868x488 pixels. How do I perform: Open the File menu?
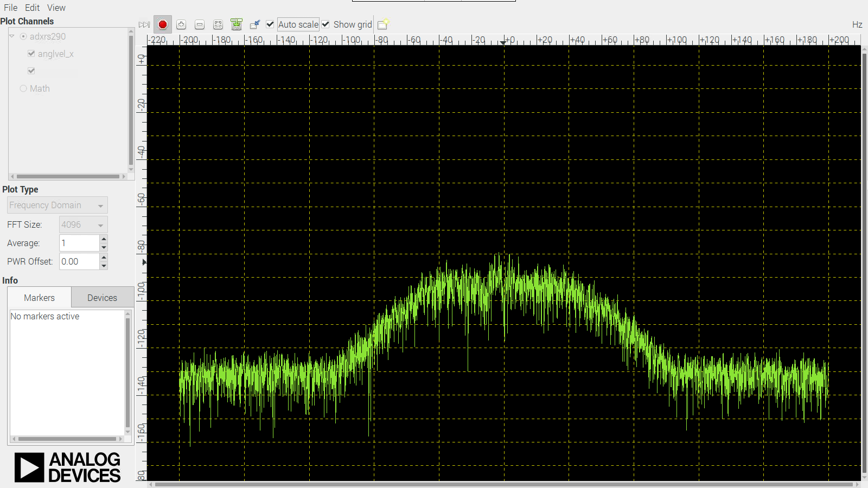point(11,8)
